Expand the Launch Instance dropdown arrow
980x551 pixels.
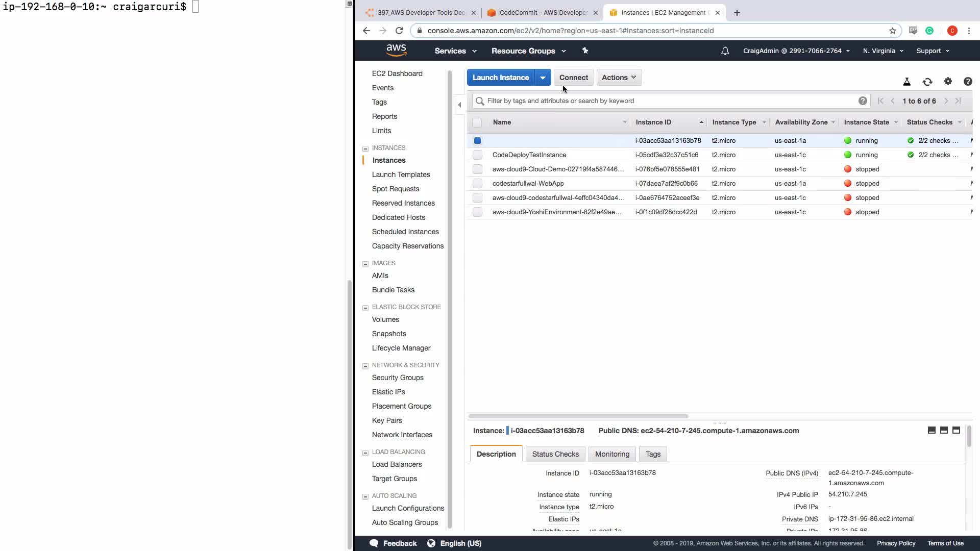[543, 78]
